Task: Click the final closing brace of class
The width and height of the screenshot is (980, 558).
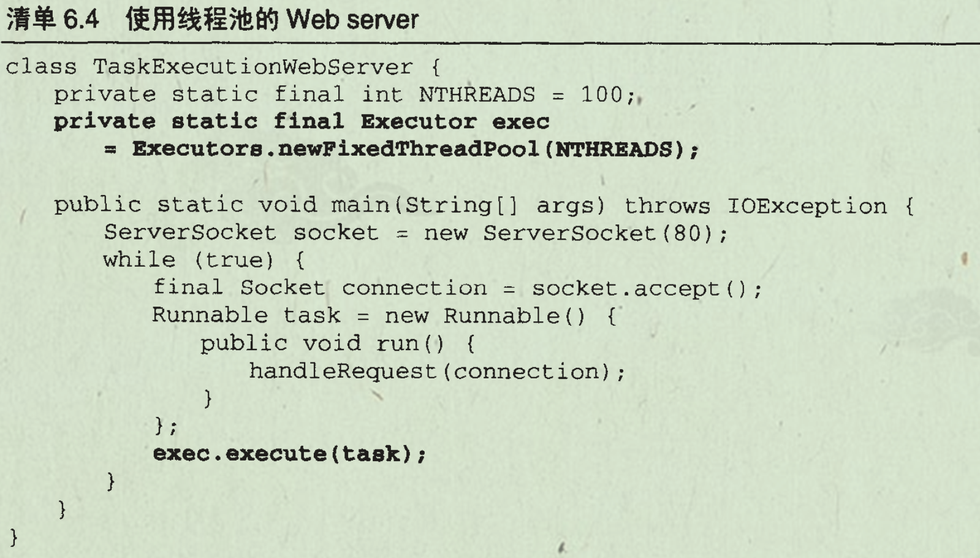Action: pos(13,537)
